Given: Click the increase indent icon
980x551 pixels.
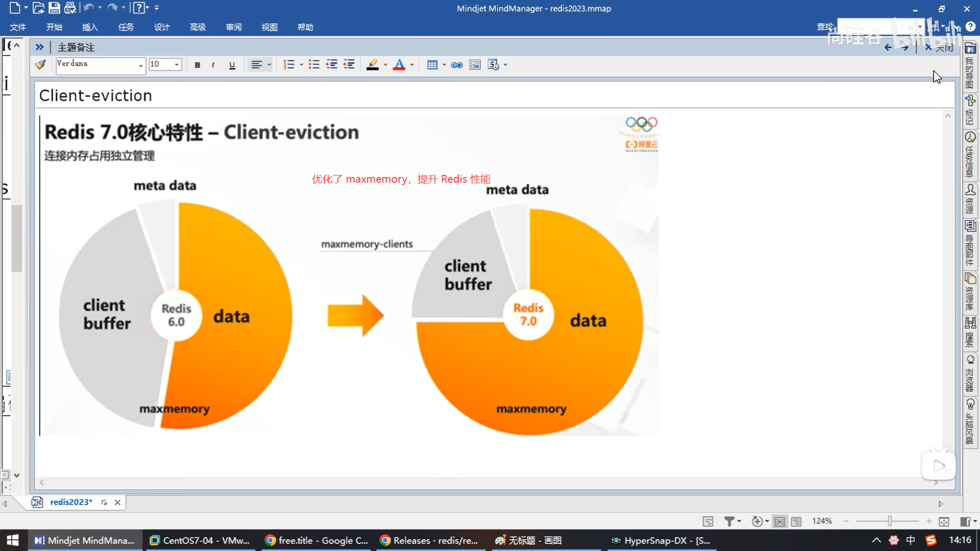Looking at the screenshot, I should coord(349,65).
